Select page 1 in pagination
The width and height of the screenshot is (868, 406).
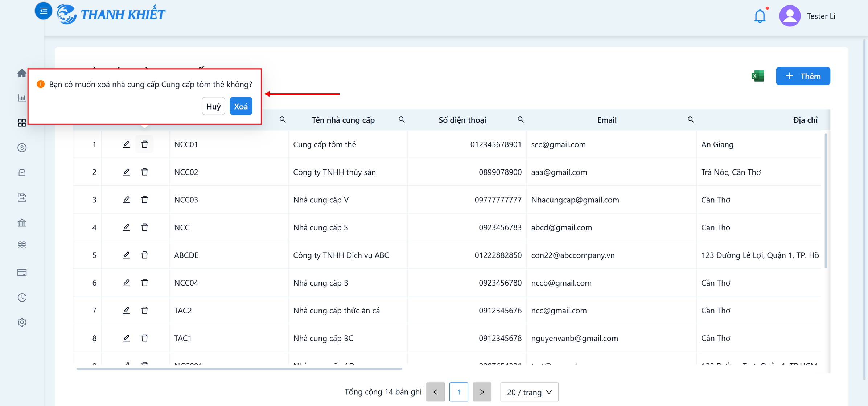(458, 392)
